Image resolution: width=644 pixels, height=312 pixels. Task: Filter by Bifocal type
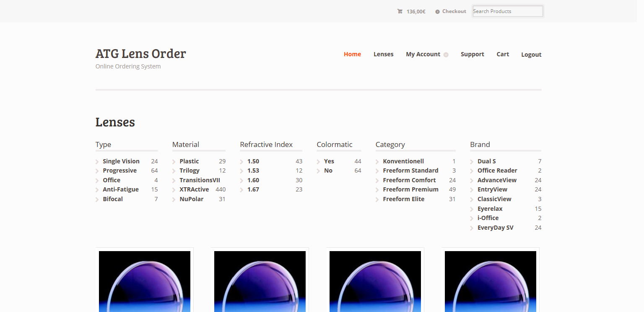point(113,199)
